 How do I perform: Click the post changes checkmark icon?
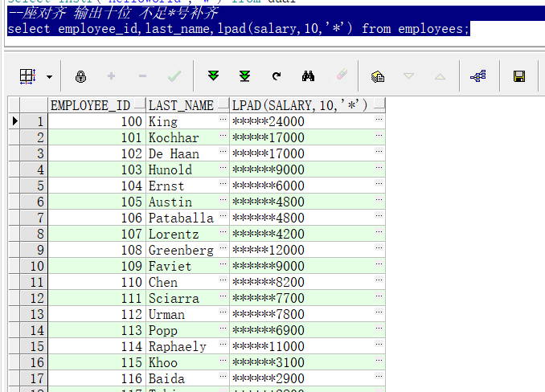tap(174, 76)
